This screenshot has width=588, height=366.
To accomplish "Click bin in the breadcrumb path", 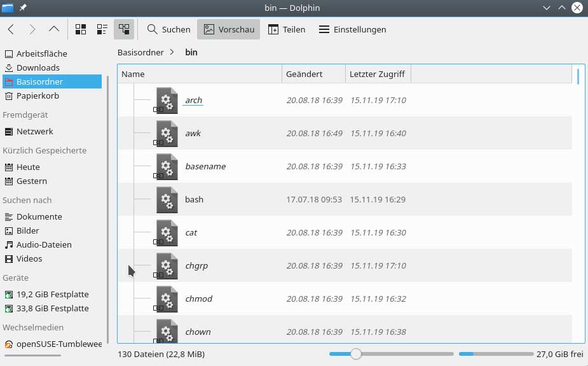I will tap(191, 53).
